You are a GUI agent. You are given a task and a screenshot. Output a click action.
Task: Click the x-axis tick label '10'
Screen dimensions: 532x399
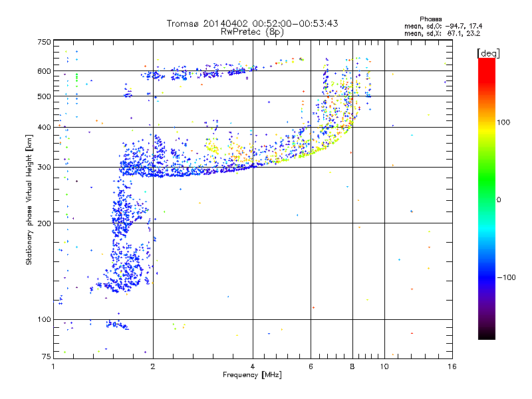click(x=384, y=366)
